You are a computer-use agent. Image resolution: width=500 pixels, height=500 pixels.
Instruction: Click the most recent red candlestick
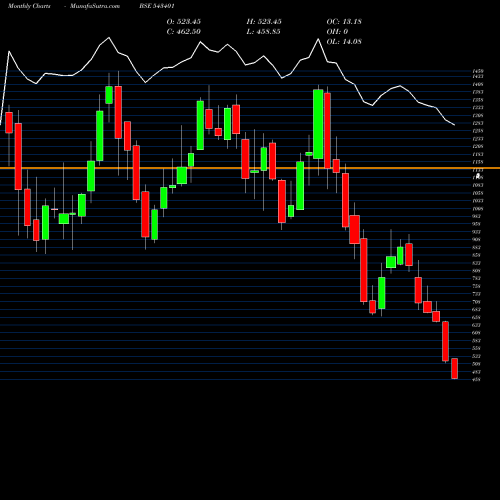tap(455, 369)
